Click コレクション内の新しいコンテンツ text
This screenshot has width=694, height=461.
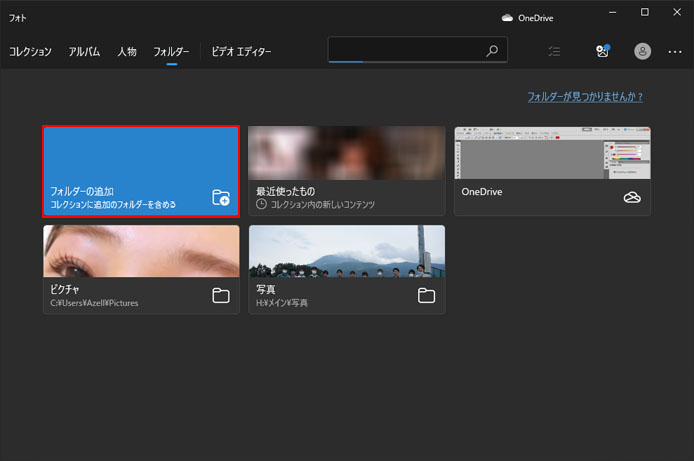323,204
